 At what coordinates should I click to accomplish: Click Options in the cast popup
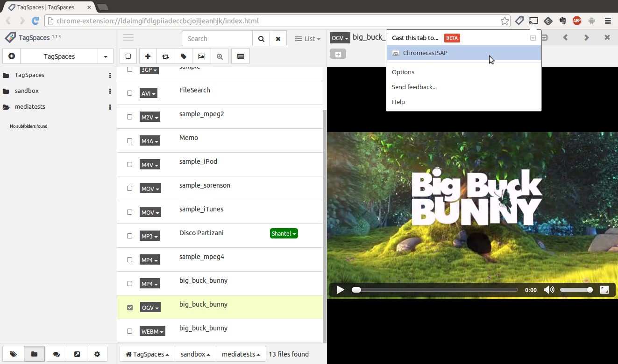pyautogui.click(x=403, y=72)
